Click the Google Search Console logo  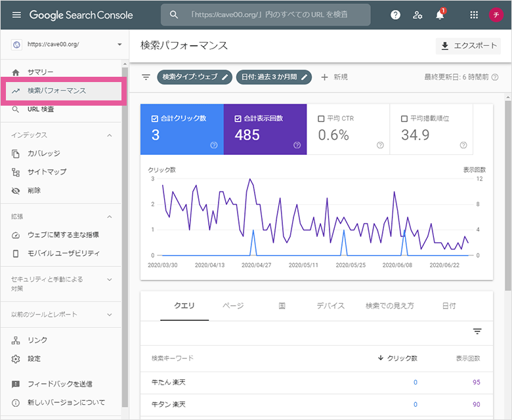[x=81, y=15]
